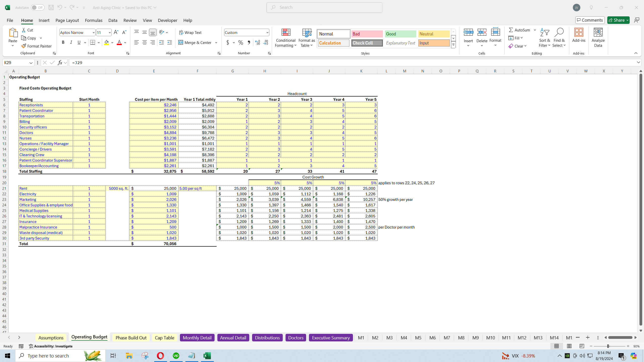This screenshot has height=362, width=644.
Task: Switch to Page Break Preview view
Action: coord(582,346)
